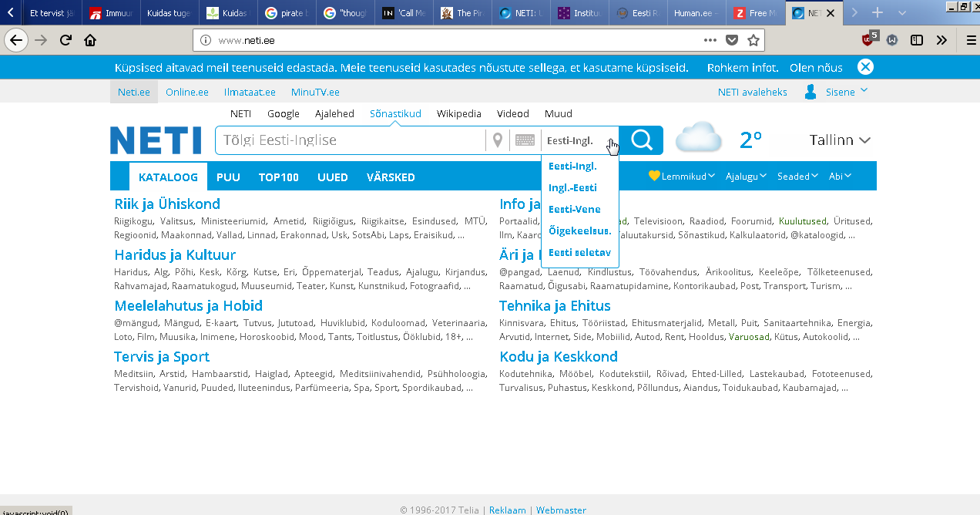Click the browser home button

(90, 40)
